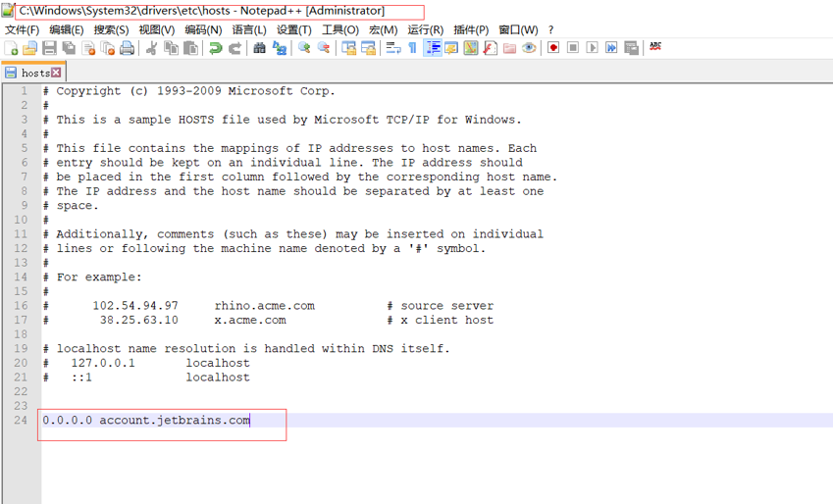833x504 pixels.
Task: Undo the last edit with the green arrow
Action: tap(215, 48)
